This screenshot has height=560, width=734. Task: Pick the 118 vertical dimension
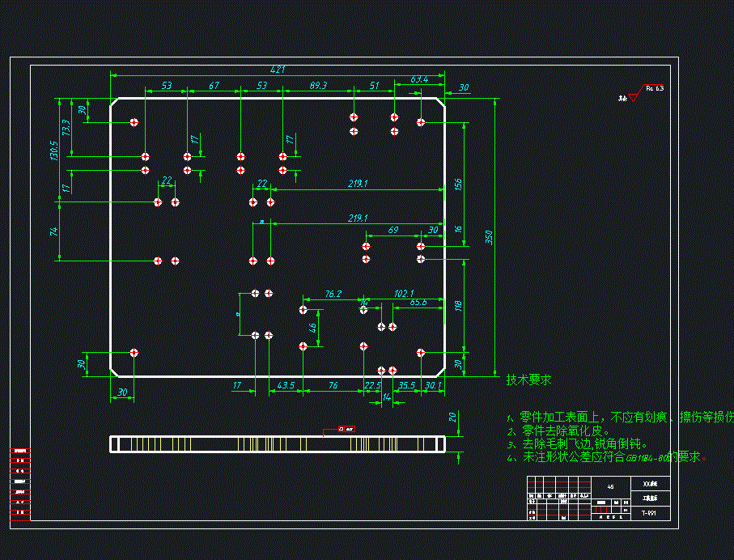(x=458, y=306)
